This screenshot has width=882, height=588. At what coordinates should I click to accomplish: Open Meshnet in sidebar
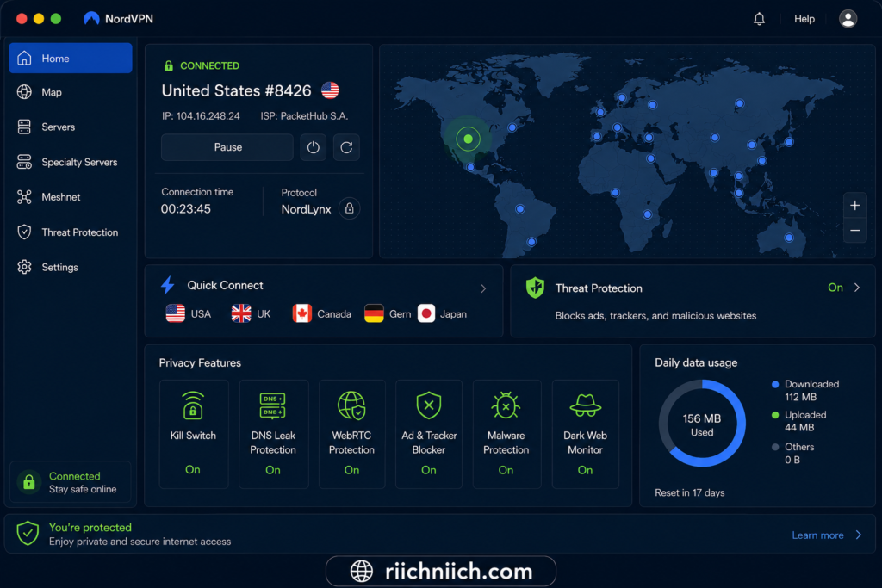pyautogui.click(x=71, y=197)
